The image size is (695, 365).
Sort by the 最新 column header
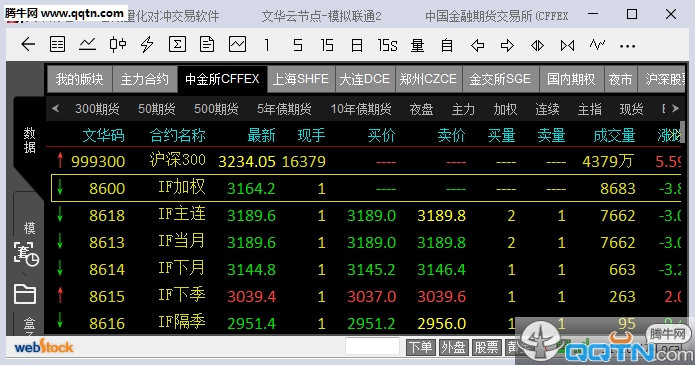pyautogui.click(x=261, y=135)
